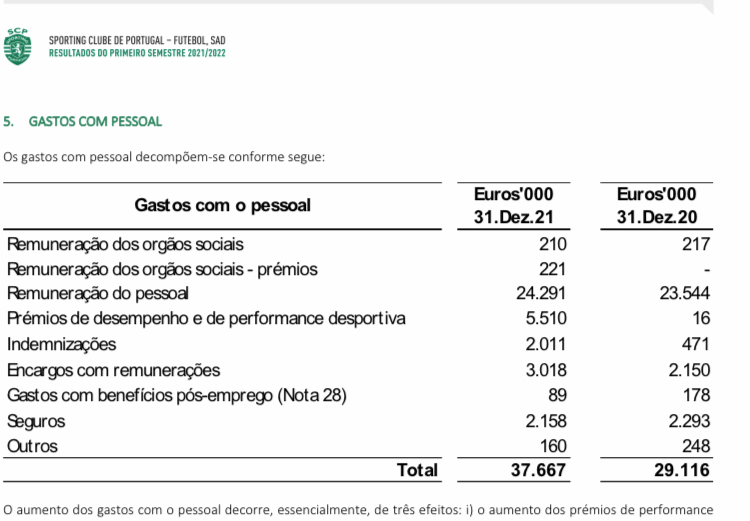
Task: Click the 37.667 total for 31.Dez.21
Action: click(538, 470)
